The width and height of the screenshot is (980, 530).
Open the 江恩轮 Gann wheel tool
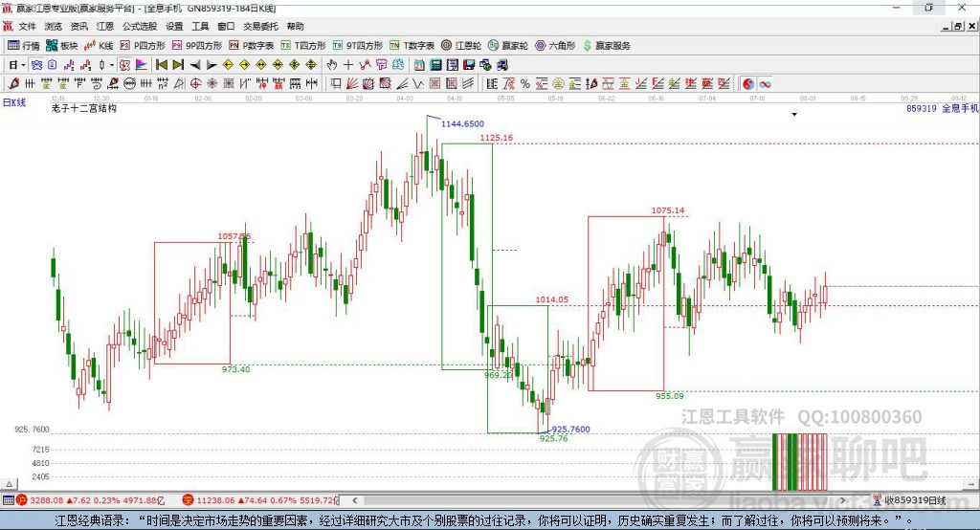(x=461, y=46)
